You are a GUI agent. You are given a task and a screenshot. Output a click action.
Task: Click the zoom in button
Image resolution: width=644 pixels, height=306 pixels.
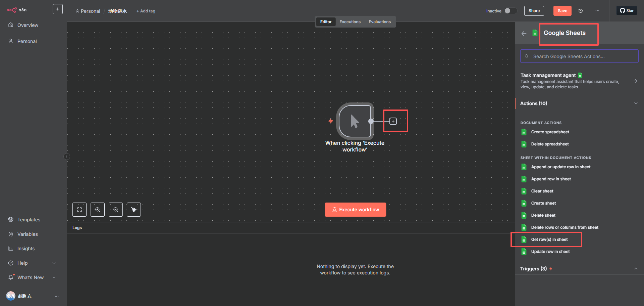(x=98, y=210)
